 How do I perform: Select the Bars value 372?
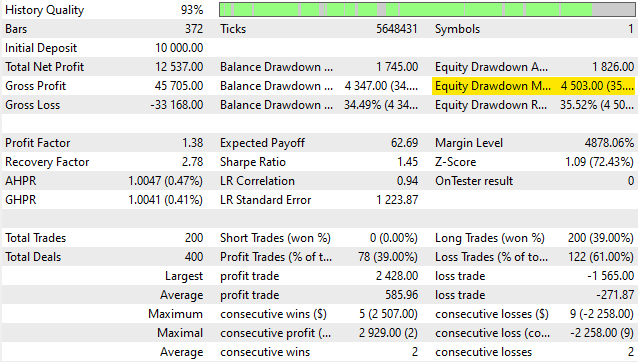pos(194,29)
